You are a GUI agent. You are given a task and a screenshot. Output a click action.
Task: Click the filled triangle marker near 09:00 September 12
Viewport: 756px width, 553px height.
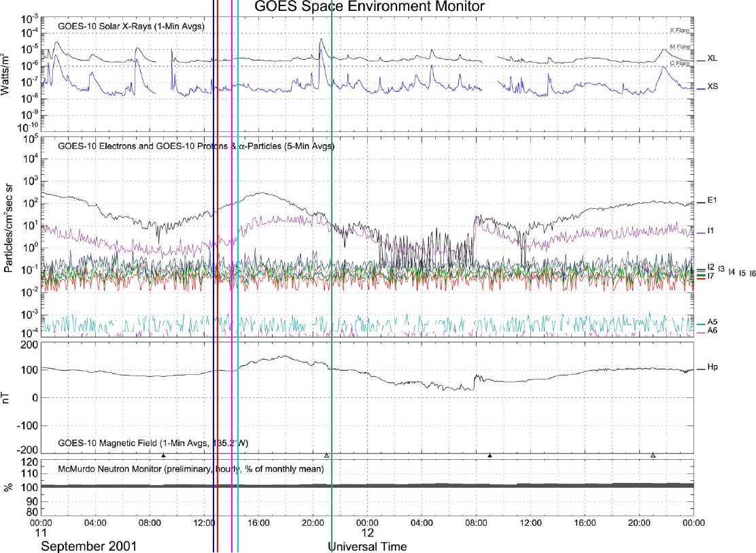coord(489,455)
